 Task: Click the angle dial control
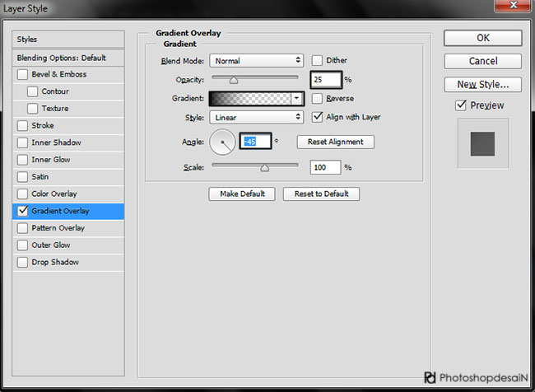(223, 142)
